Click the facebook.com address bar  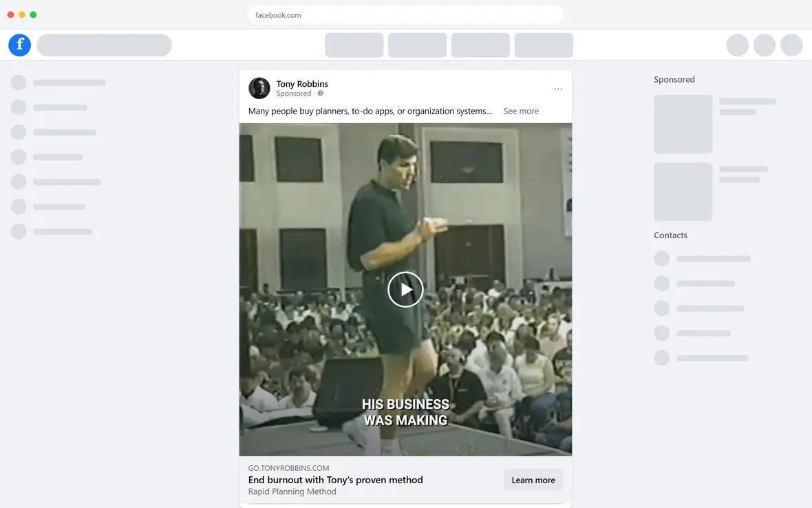[x=405, y=15]
